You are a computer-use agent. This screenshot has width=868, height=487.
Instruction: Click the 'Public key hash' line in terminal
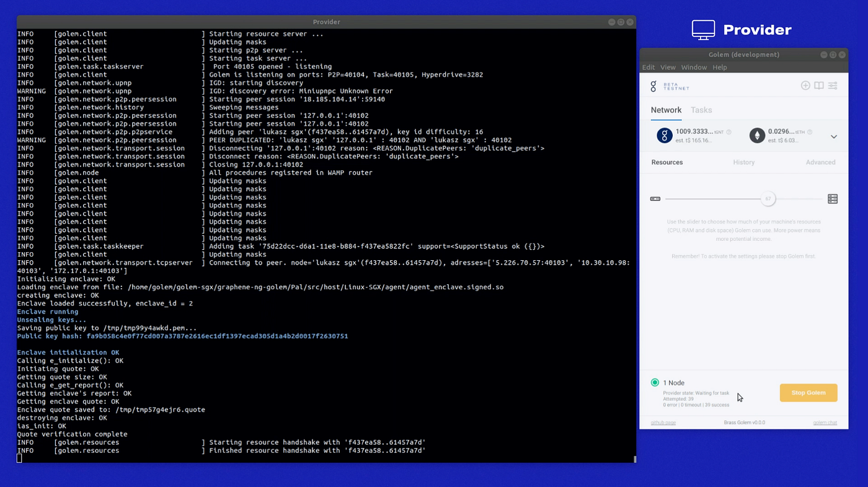pos(182,336)
